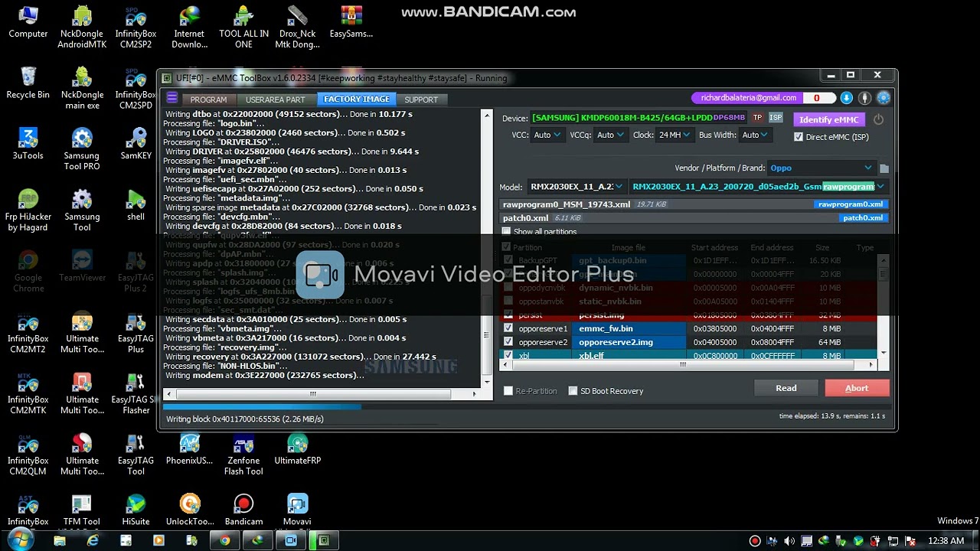Open the VCC voltage dropdown

[x=547, y=135]
